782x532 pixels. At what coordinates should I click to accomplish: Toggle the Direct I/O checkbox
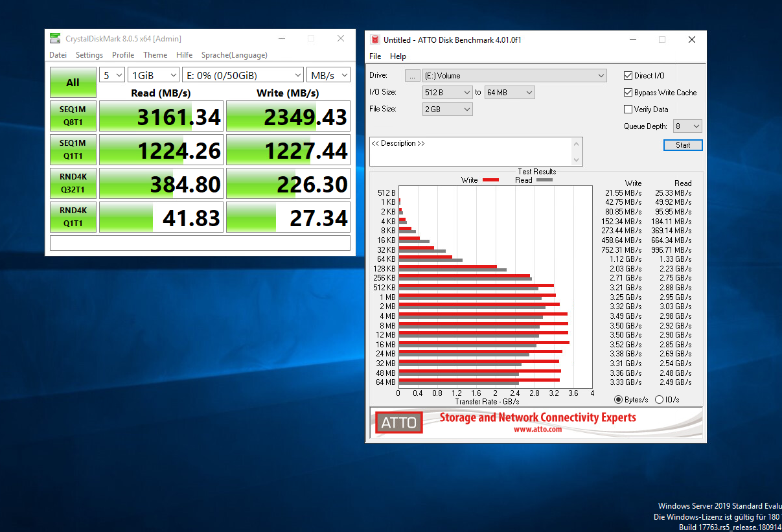pos(628,76)
